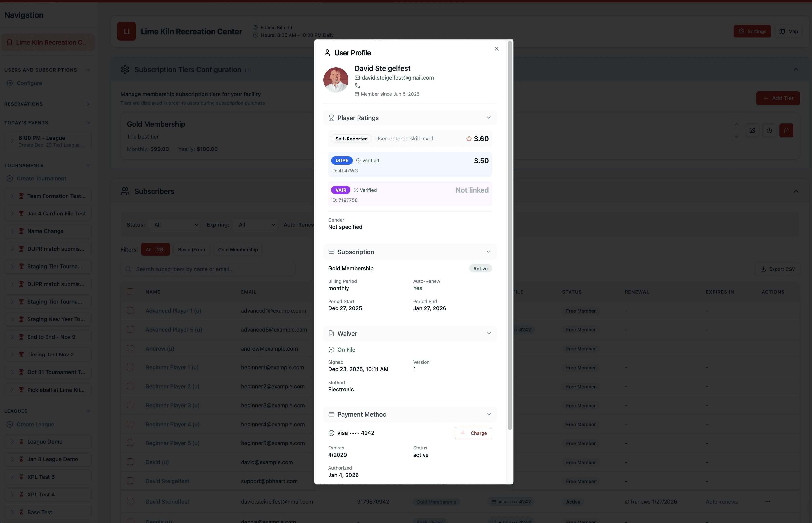Charge the saved visa card in Payment Method
812x523 pixels.
(473, 433)
